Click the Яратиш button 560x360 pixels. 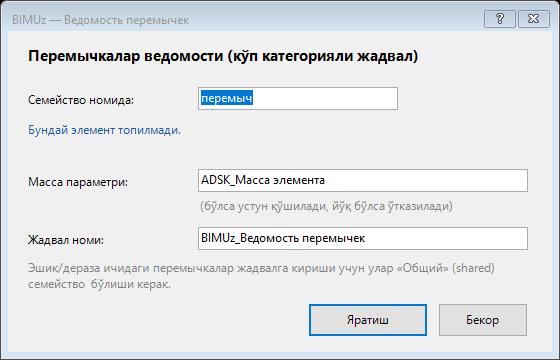(368, 320)
